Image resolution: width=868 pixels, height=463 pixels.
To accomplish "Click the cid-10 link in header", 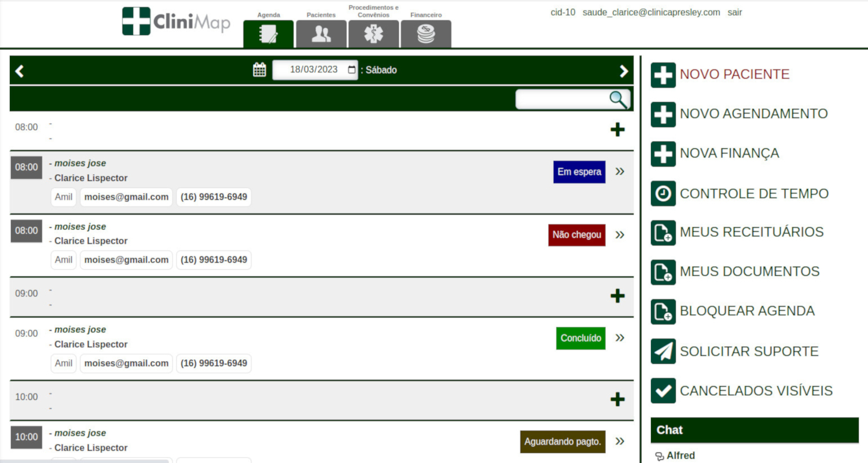I will tap(563, 12).
